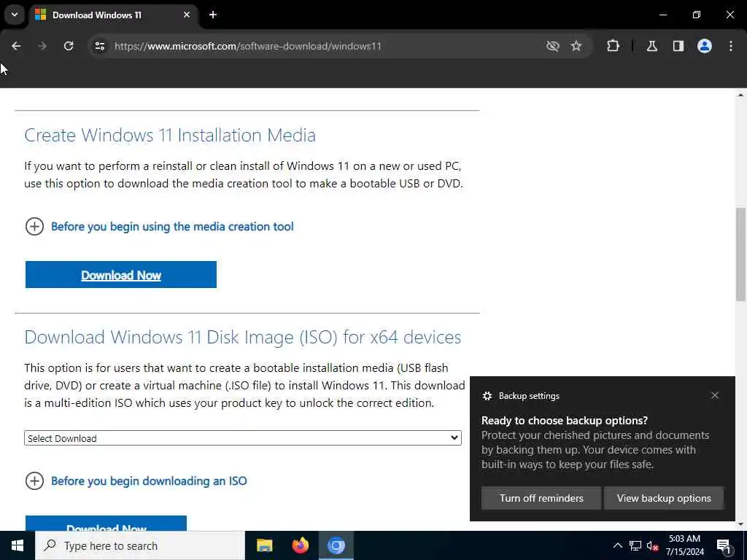Click the Backup settings gear icon
This screenshot has width=747, height=560.
coord(487,396)
